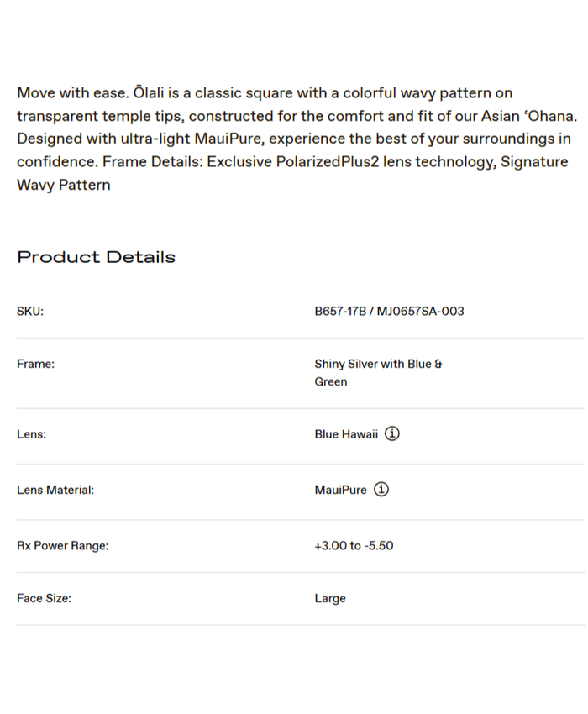Click the Rx Power Range label
This screenshot has width=588, height=714.
pyautogui.click(x=62, y=545)
